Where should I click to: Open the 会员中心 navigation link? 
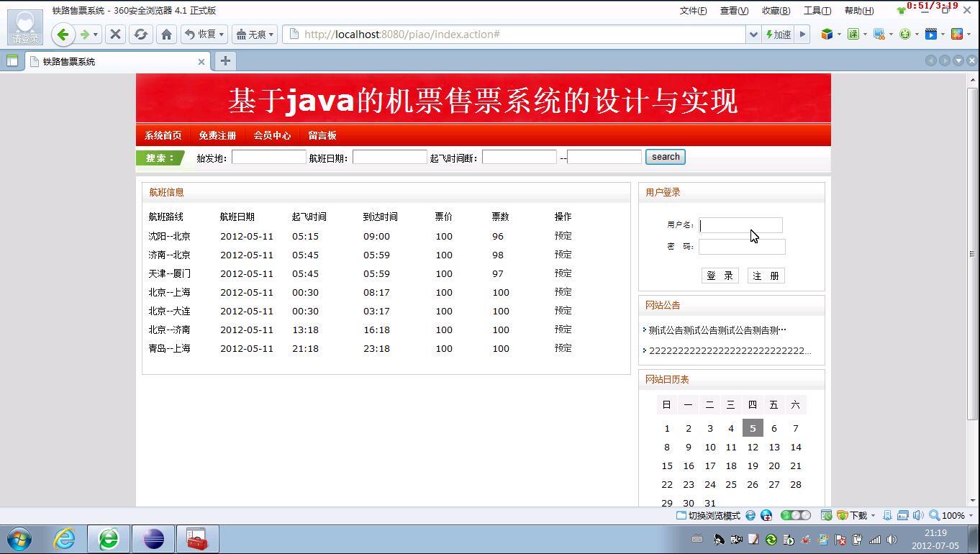click(272, 135)
